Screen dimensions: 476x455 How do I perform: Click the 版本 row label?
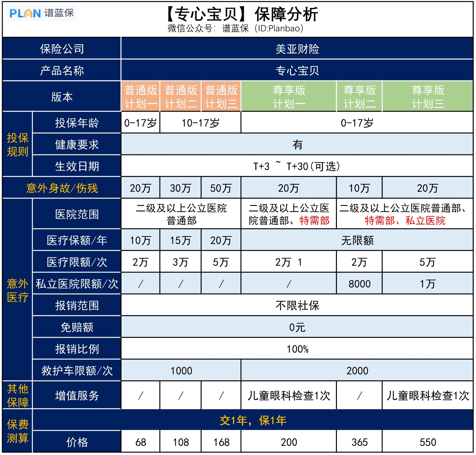click(x=62, y=97)
